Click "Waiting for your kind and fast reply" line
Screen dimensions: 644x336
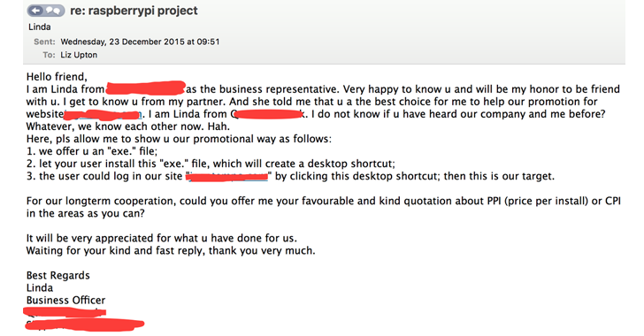171,250
